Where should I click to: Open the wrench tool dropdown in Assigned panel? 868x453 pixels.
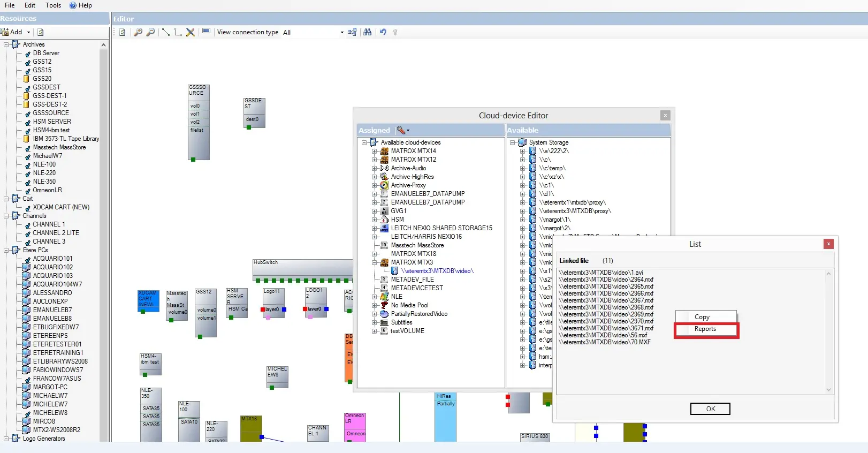point(403,130)
